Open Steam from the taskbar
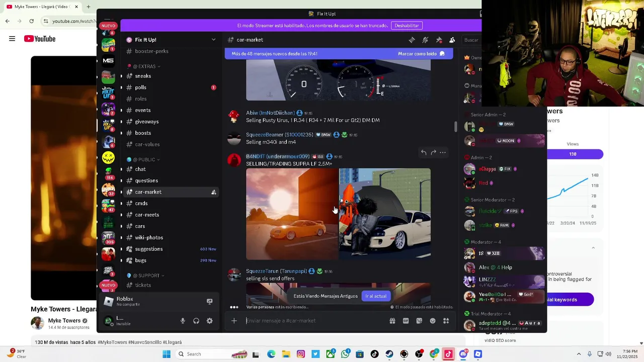Viewport: 644px width, 362px height. (389, 354)
